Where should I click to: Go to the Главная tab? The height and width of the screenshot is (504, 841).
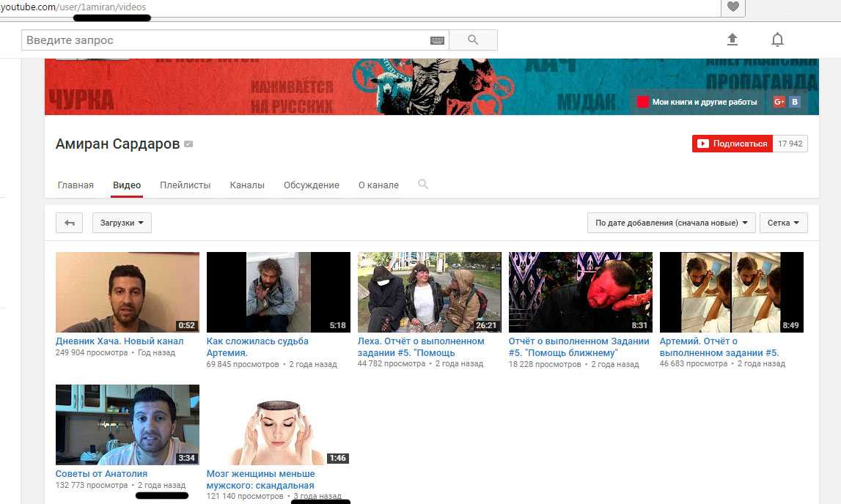76,185
